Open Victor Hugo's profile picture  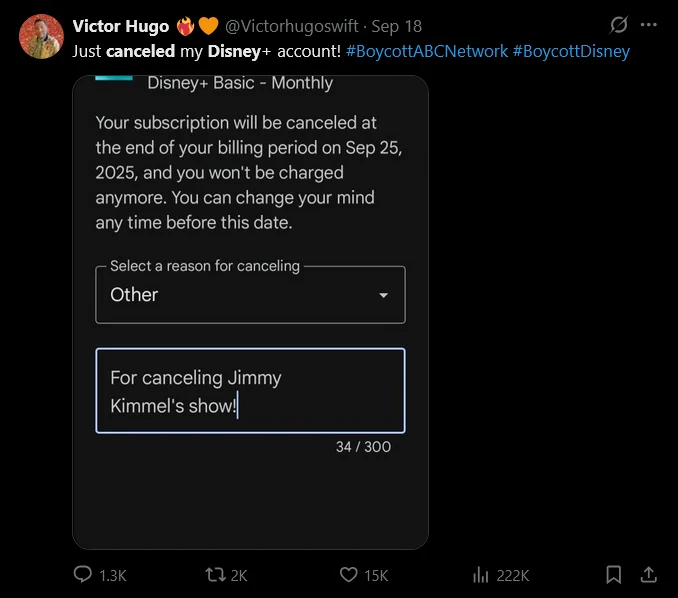click(x=41, y=37)
